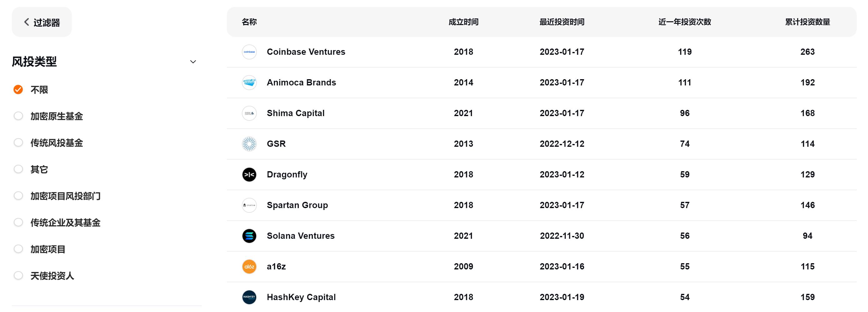Image resolution: width=868 pixels, height=312 pixels.
Task: Click the Coinbase Ventures logo icon
Action: tap(249, 52)
